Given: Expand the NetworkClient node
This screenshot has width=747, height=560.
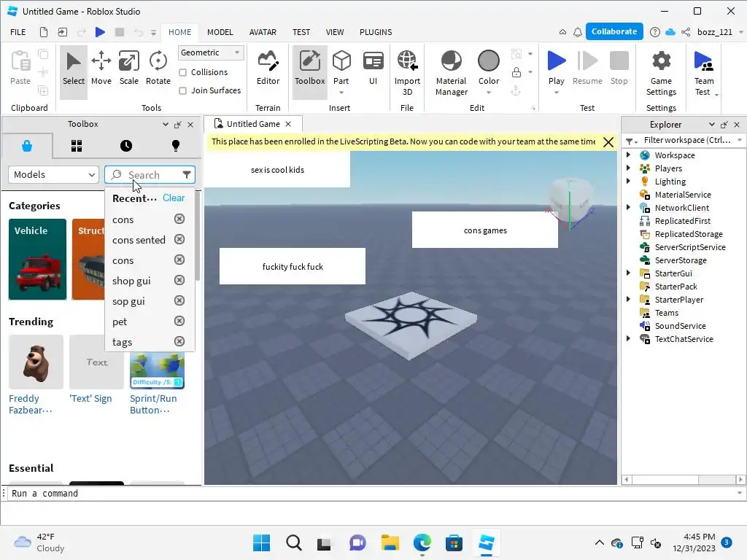Looking at the screenshot, I should pos(628,207).
